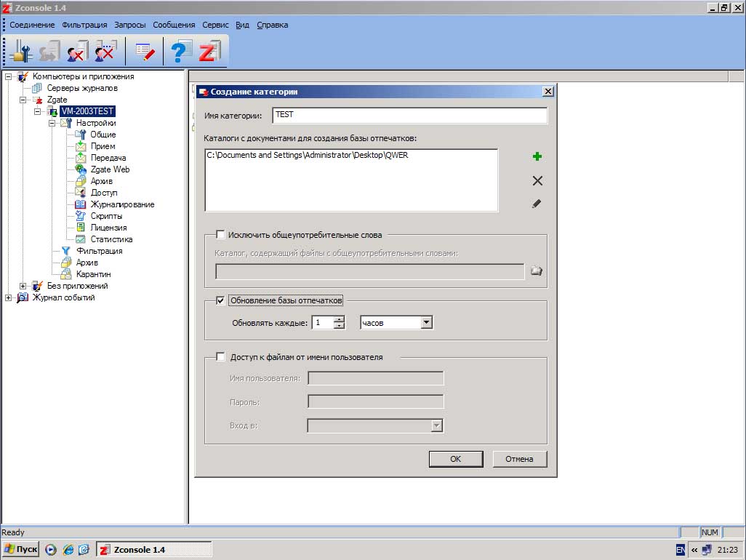The height and width of the screenshot is (560, 746).
Task: Select Серверы журналов in the tree
Action: pyautogui.click(x=82, y=88)
